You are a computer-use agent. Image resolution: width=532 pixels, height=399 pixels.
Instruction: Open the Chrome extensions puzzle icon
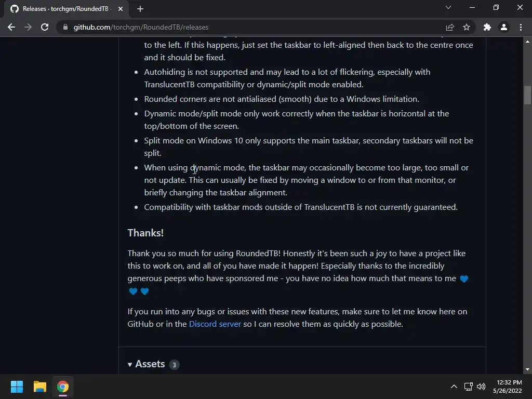tap(487, 27)
